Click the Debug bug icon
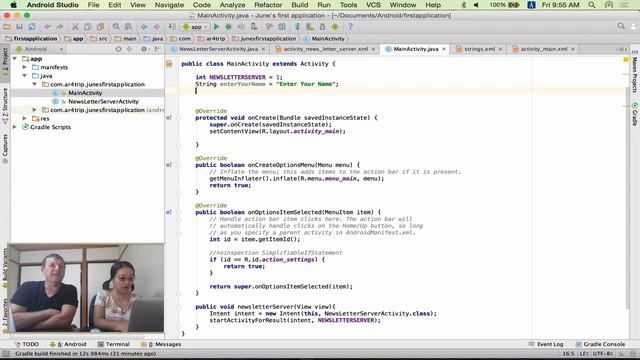Screen dimensions: 640x360 tap(229, 27)
